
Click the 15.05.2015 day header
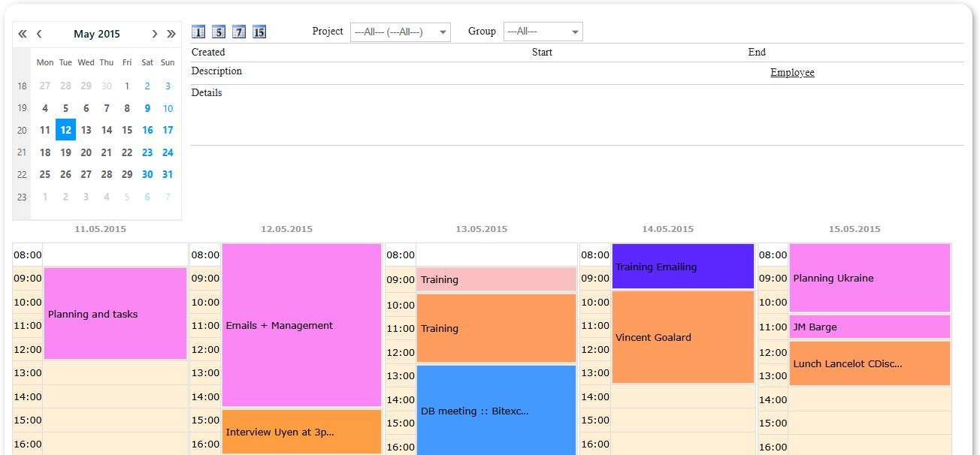pos(854,229)
